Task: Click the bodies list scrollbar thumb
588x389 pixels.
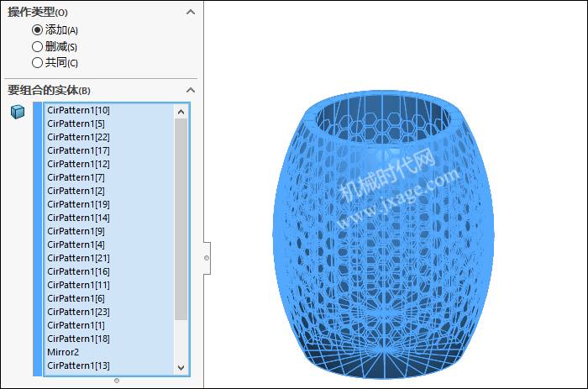Action: click(x=181, y=219)
